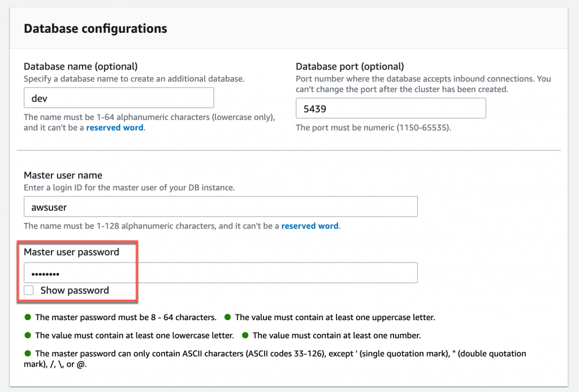Screen dimensions: 579x392
Task: Open reserved word link under Database name
Action: (x=115, y=128)
